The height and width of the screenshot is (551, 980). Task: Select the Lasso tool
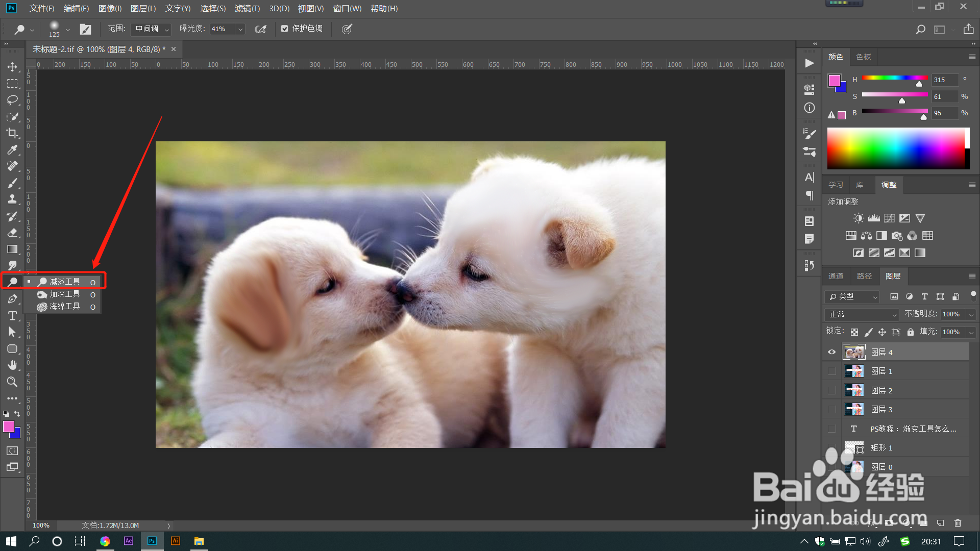12,100
